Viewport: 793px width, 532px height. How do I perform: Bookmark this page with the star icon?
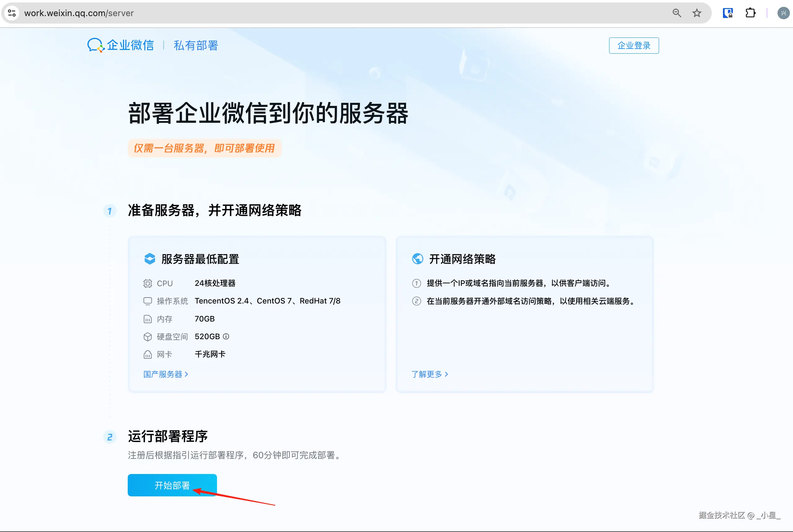[x=697, y=13]
